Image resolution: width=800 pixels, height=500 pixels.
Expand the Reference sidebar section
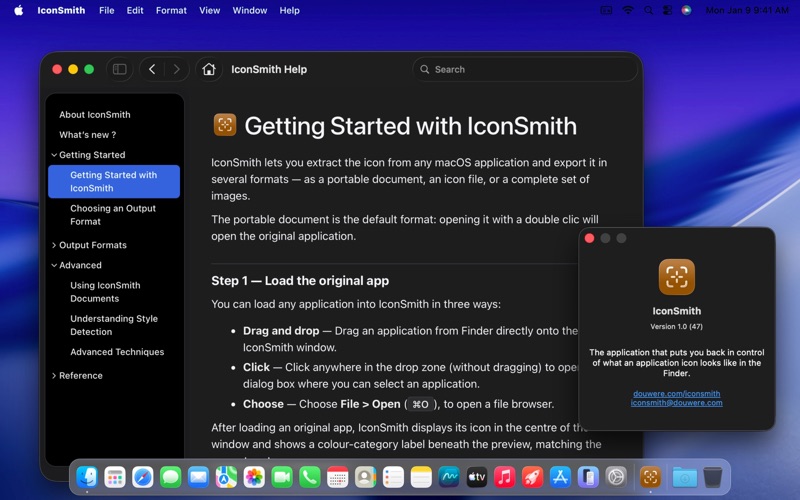[x=54, y=376]
